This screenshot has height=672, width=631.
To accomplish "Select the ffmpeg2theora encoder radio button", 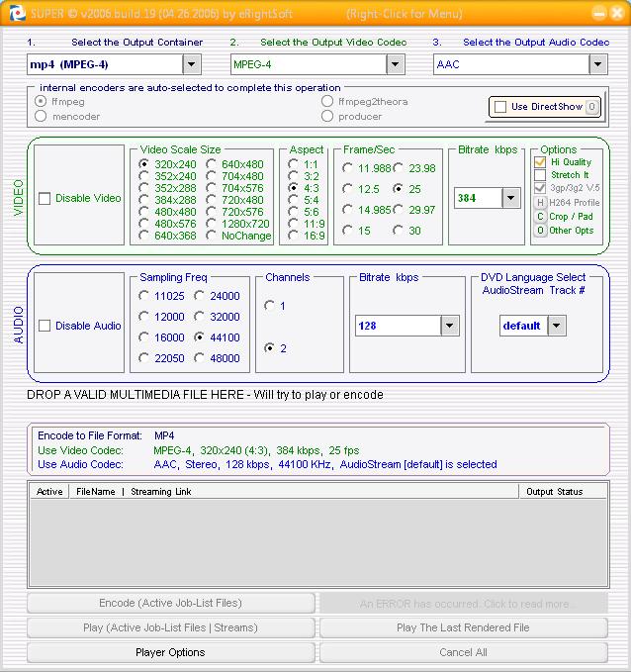I will coord(327,102).
